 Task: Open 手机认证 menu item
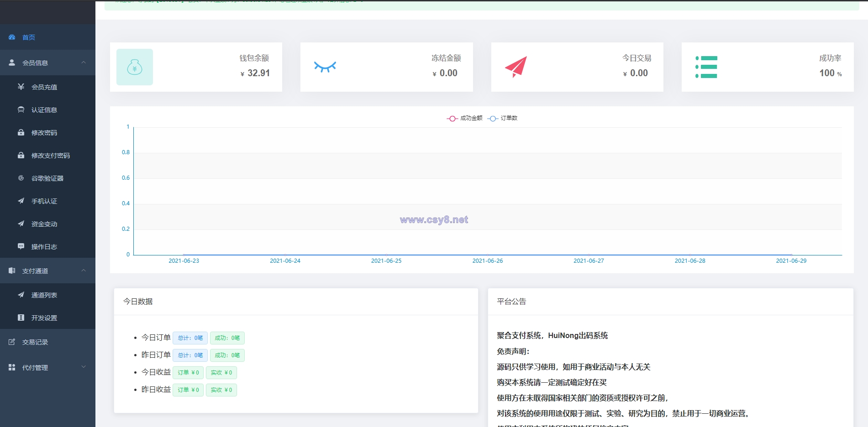(47, 201)
